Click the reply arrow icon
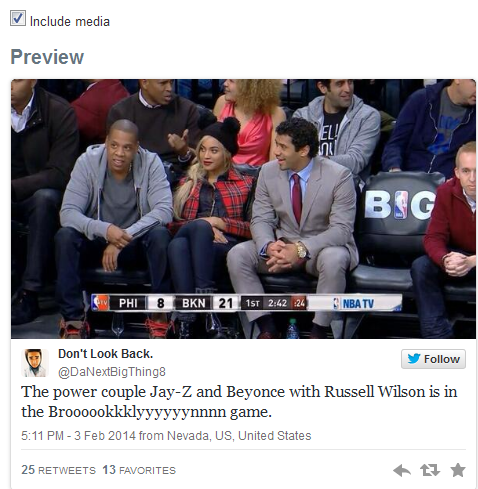Image resolution: width=478 pixels, height=489 pixels. point(402,470)
